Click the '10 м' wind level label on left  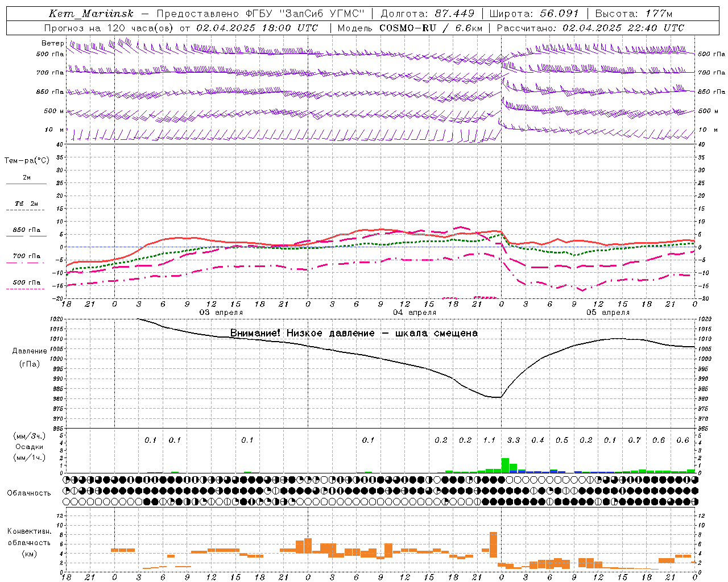55,130
